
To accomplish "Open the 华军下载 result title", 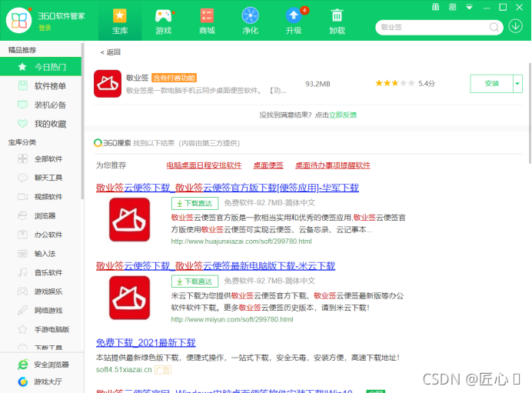I will [x=228, y=188].
